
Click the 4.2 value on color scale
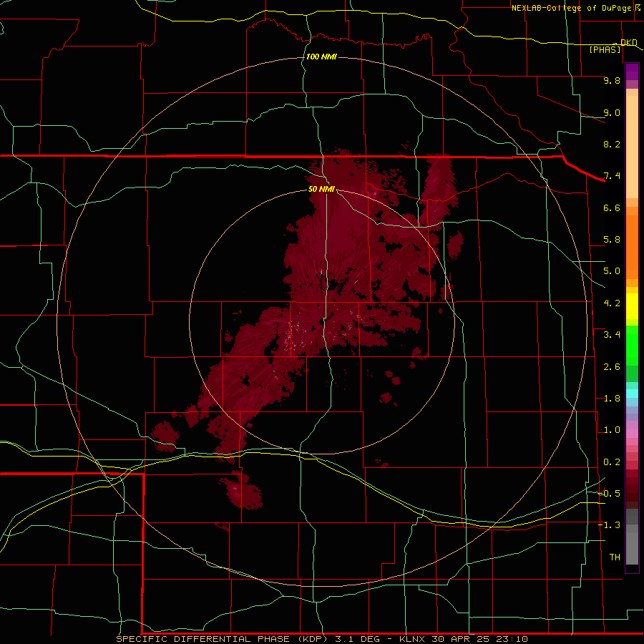tap(612, 303)
